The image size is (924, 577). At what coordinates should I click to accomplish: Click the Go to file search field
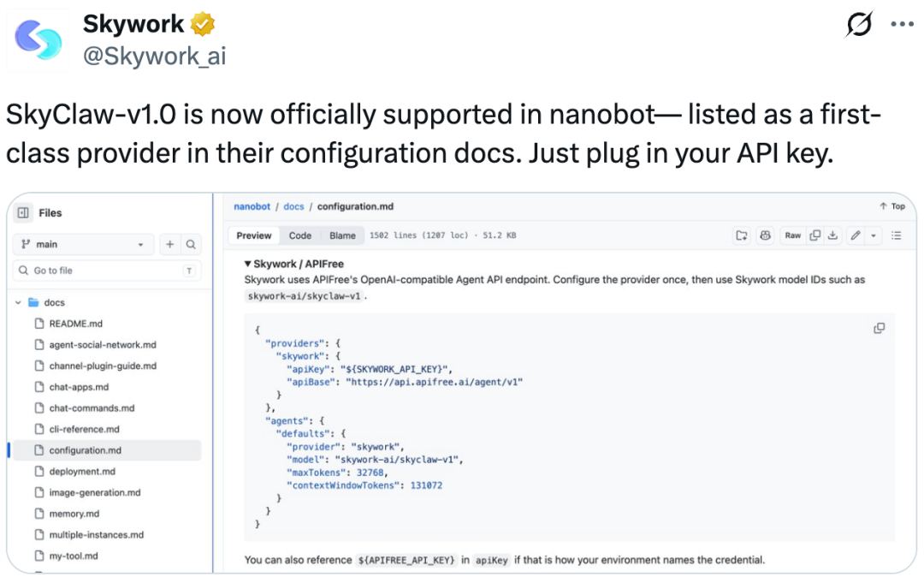[107, 271]
